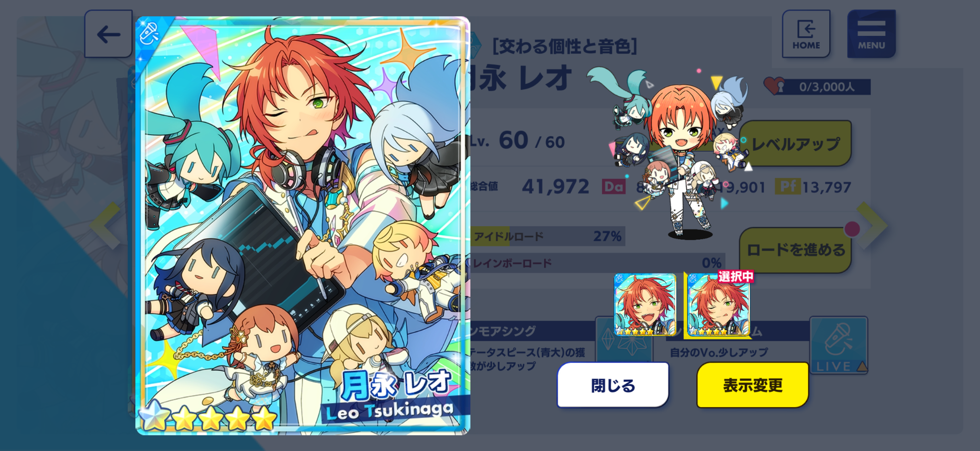Open the MENU hamburger icon
Viewport: 980px width, 451px height.
871,34
